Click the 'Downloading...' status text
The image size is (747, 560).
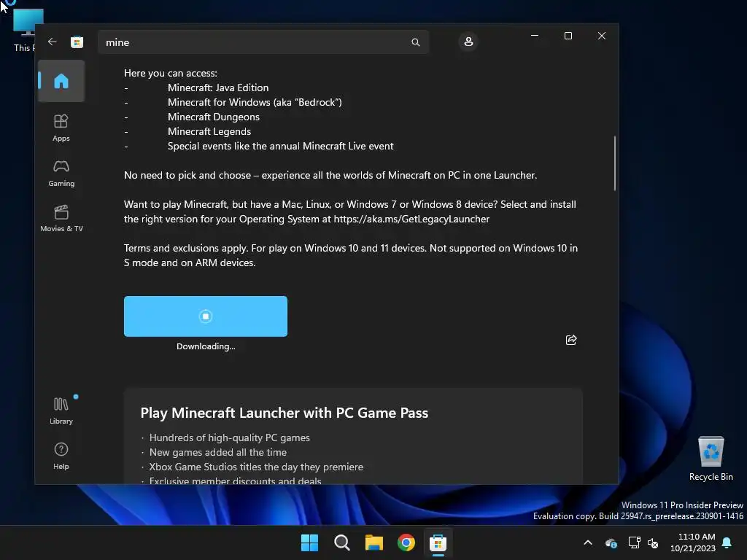click(206, 346)
